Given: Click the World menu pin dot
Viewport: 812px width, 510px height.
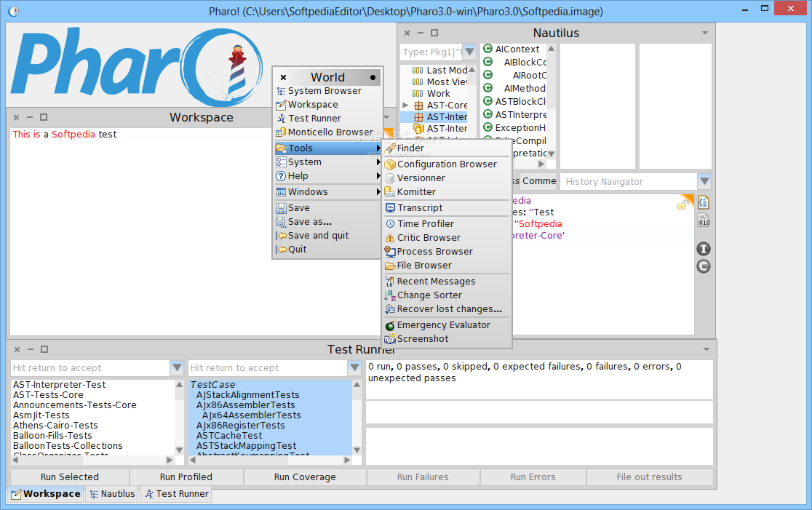Looking at the screenshot, I should coord(373,78).
